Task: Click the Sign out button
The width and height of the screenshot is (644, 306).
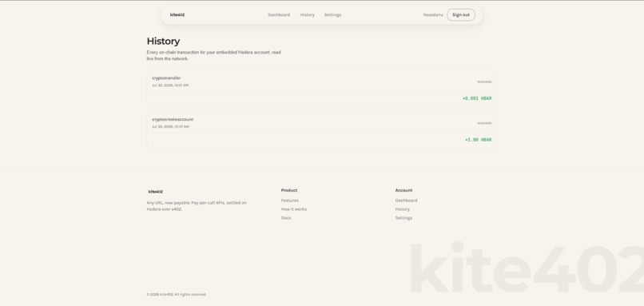Action: pyautogui.click(x=461, y=15)
